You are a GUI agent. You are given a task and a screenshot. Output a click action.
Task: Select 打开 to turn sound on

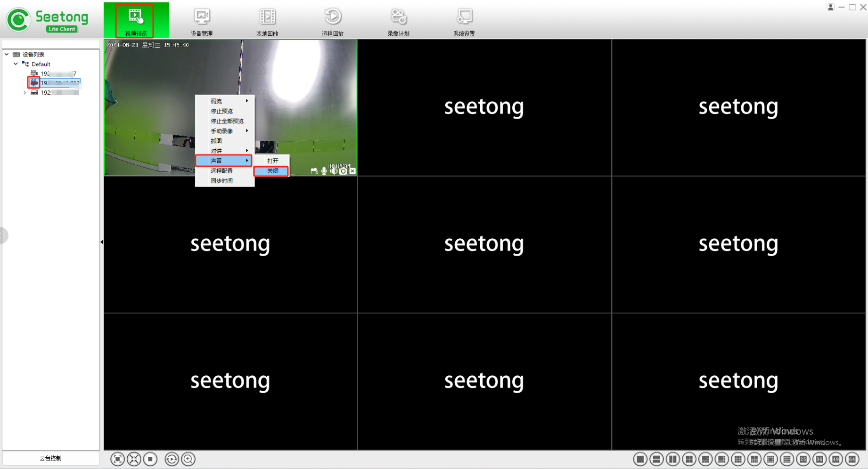[272, 161]
